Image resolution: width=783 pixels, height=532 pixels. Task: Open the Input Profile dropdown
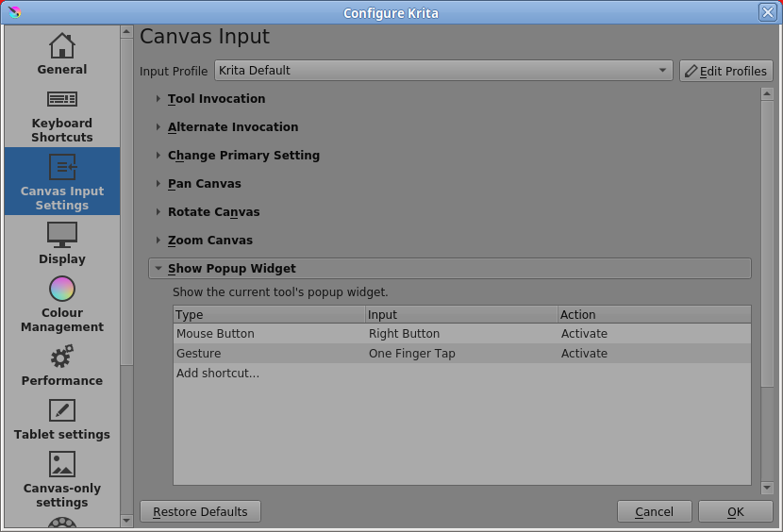pos(443,71)
